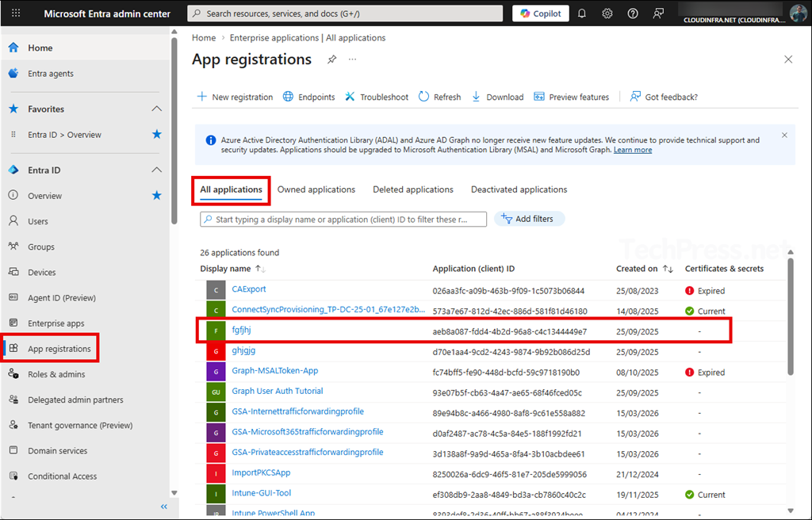Unpin App registrations using the pin icon

(331, 59)
